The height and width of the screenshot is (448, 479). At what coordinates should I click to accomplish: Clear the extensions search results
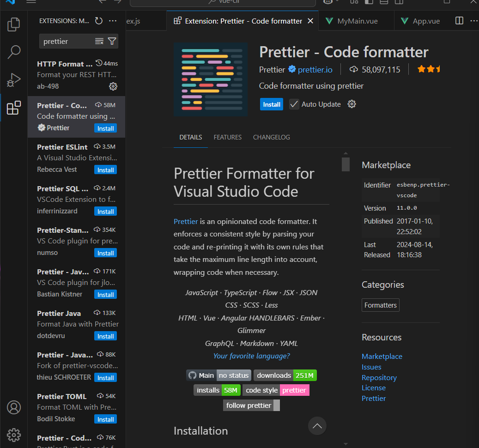pyautogui.click(x=99, y=42)
